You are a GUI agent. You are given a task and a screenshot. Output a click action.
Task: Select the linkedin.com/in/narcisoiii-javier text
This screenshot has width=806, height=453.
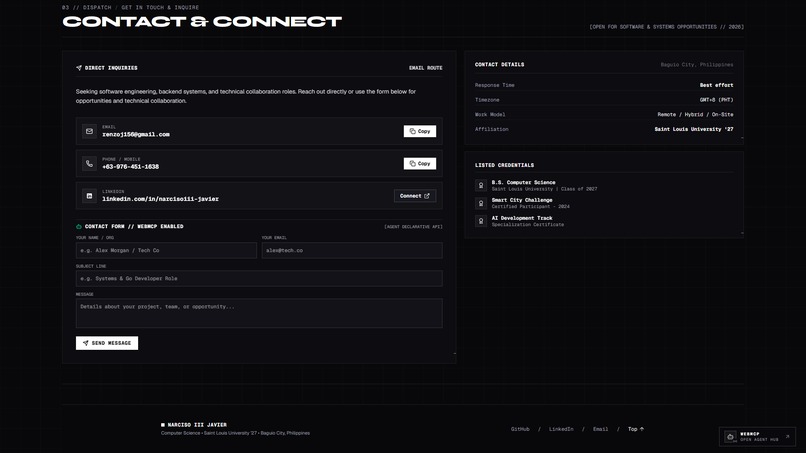pos(160,199)
